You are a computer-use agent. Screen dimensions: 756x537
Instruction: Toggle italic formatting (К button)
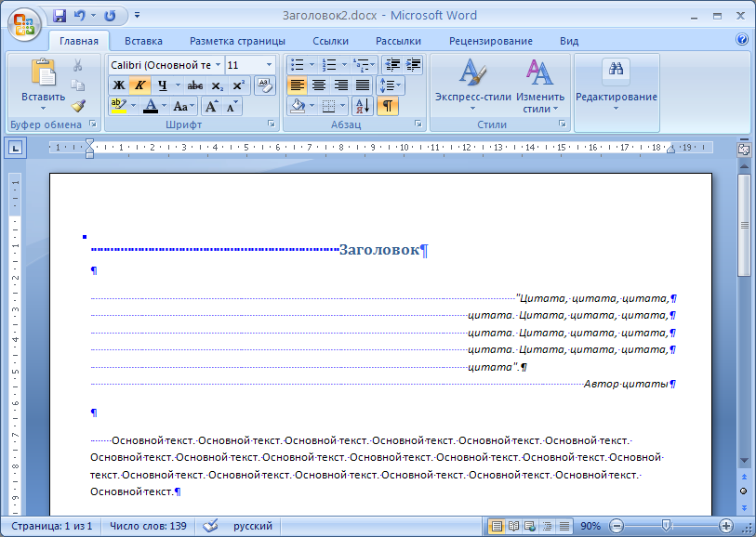[139, 85]
